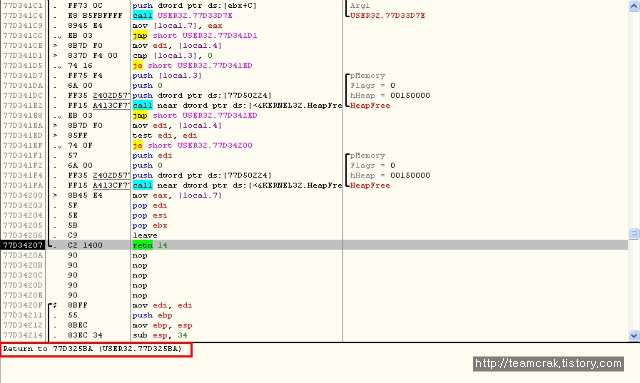Click 'push 0' at address 77D341F2
Screen dimensions: 640x383
(x=147, y=165)
